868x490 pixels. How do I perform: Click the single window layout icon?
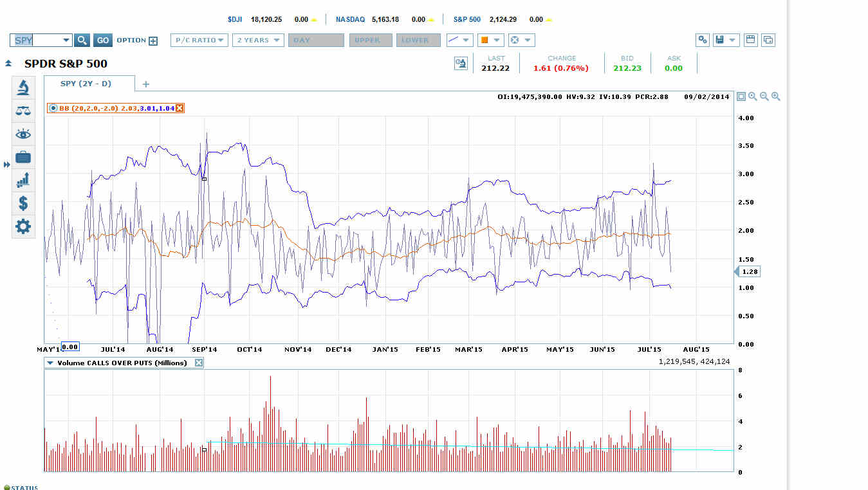click(x=750, y=40)
